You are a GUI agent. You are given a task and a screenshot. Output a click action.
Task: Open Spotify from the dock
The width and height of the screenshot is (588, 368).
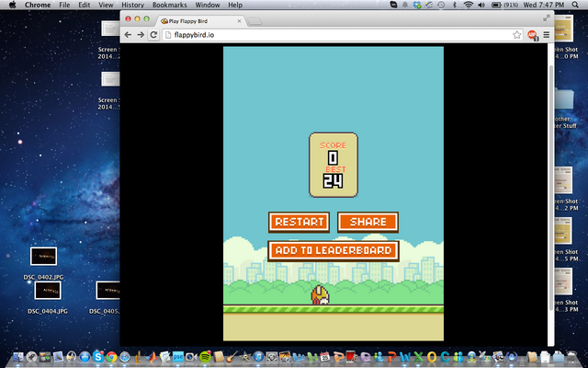[205, 357]
